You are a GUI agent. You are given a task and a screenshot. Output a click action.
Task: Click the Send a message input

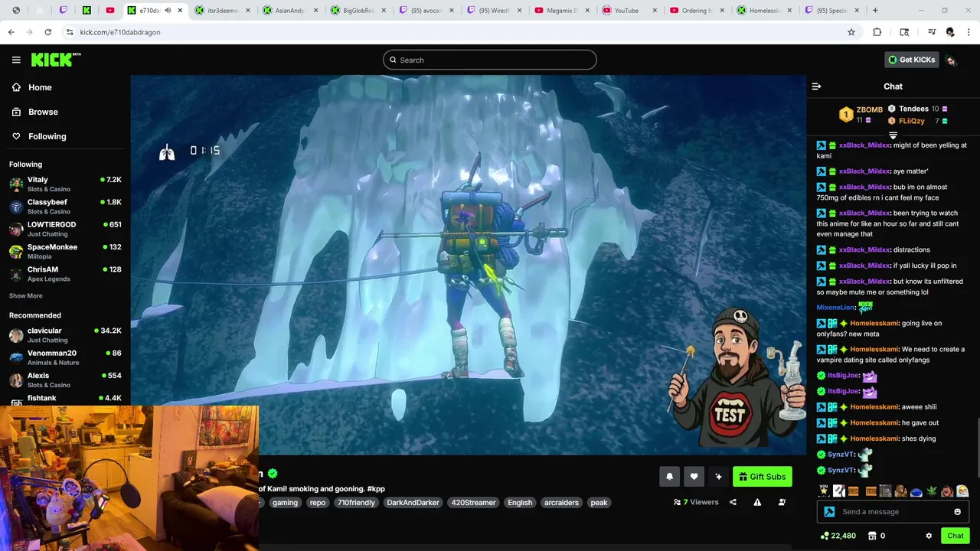click(893, 512)
